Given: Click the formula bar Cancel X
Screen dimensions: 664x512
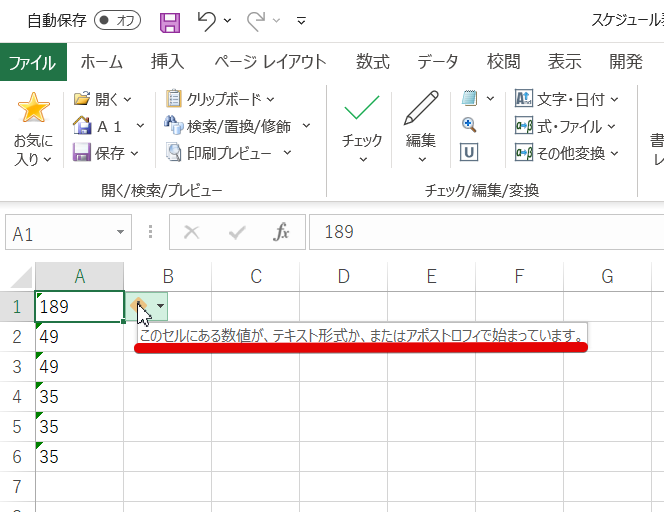Looking at the screenshot, I should point(191,232).
